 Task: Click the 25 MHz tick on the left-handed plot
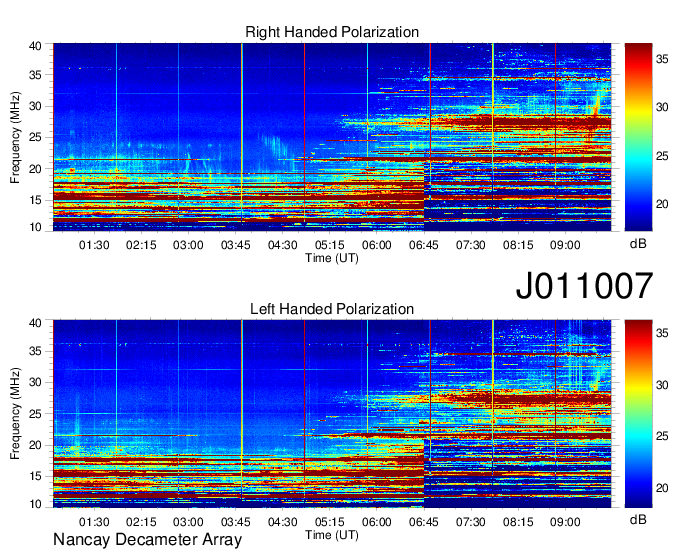coord(35,414)
